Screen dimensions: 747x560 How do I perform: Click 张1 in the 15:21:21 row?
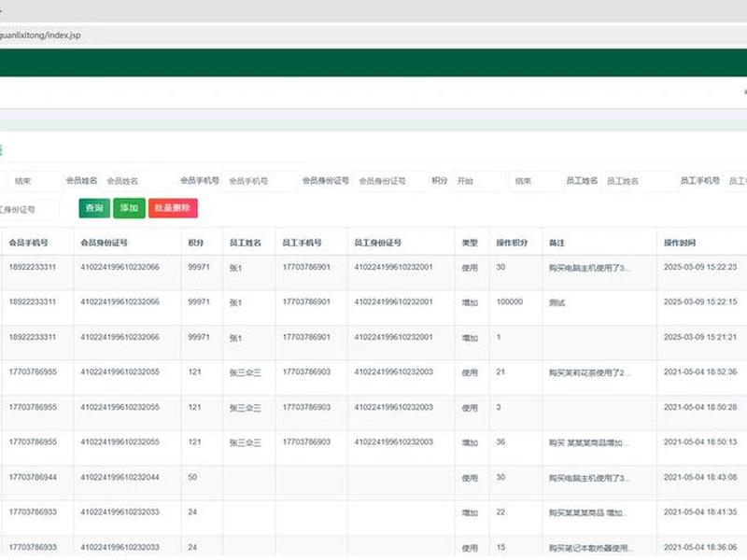click(236, 338)
